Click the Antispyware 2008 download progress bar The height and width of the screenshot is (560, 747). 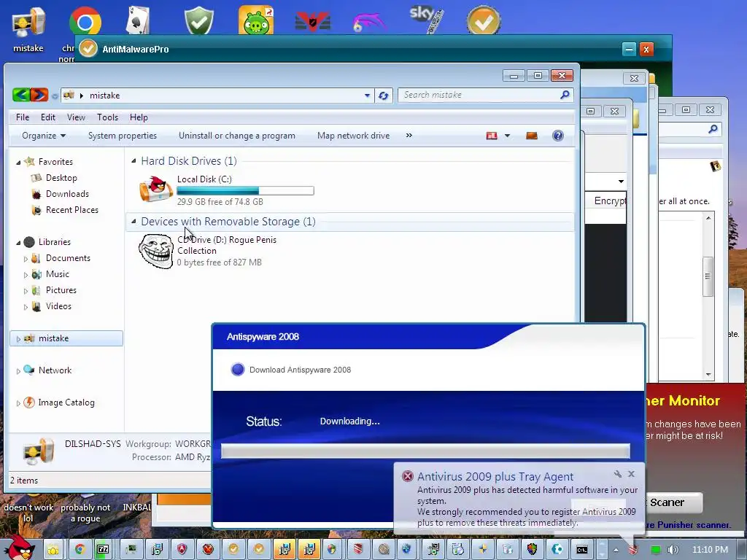(425, 451)
